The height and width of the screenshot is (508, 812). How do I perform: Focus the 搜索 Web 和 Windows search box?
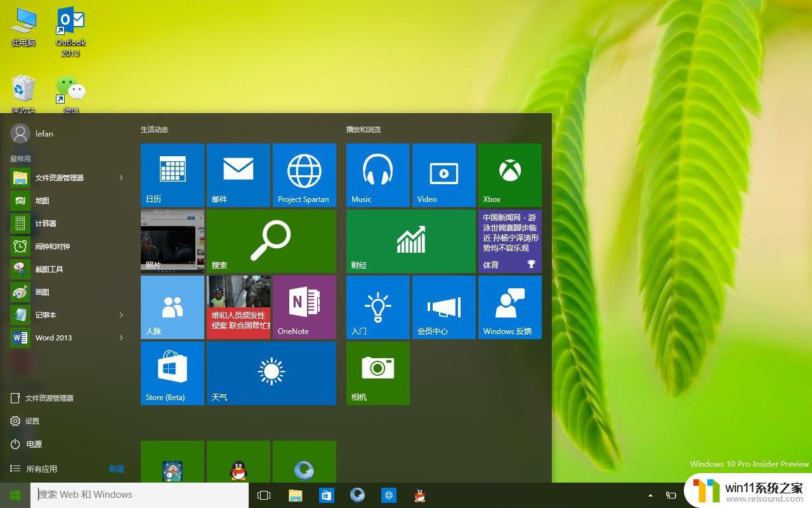point(140,495)
